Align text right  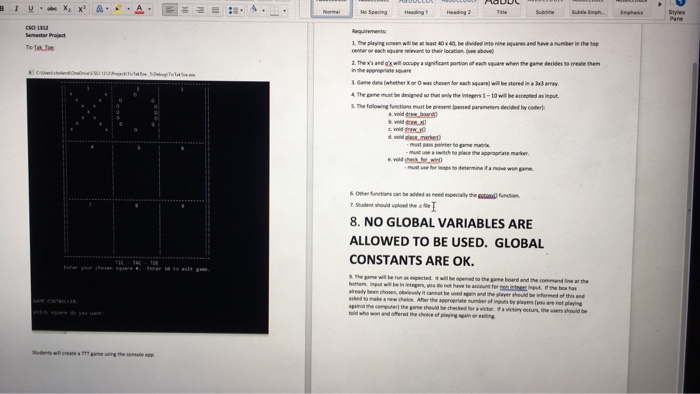click(200, 9)
